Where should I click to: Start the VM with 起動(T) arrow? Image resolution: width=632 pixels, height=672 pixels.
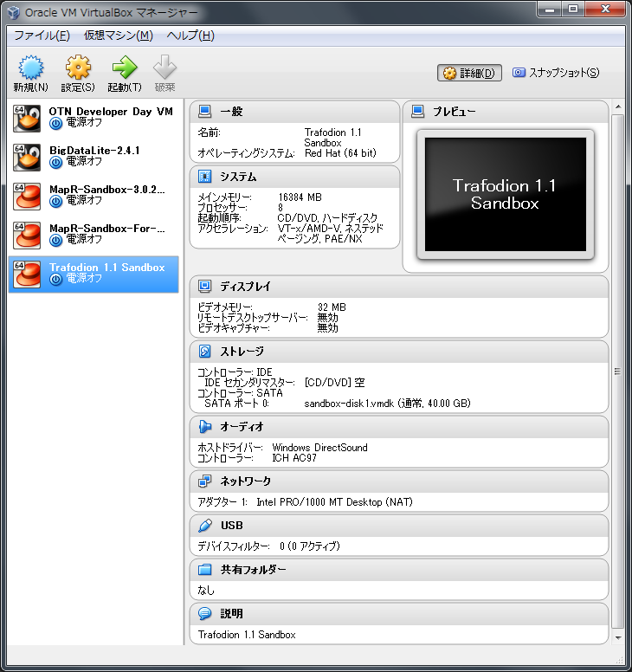point(125,68)
